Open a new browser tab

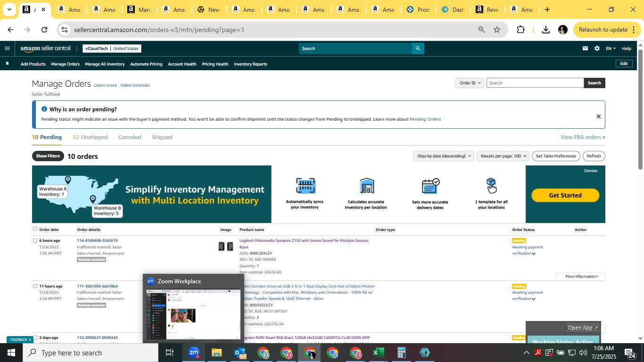tap(547, 9)
